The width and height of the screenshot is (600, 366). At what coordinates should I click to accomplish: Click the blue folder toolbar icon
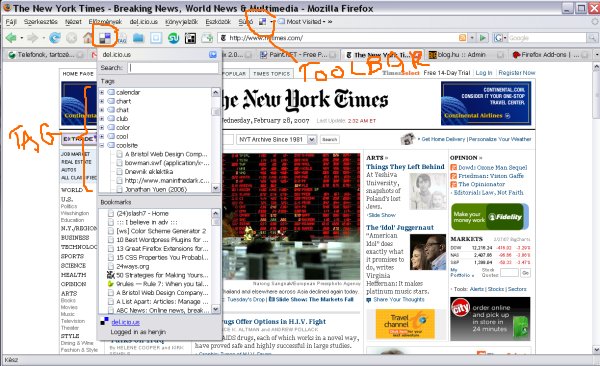point(138,38)
